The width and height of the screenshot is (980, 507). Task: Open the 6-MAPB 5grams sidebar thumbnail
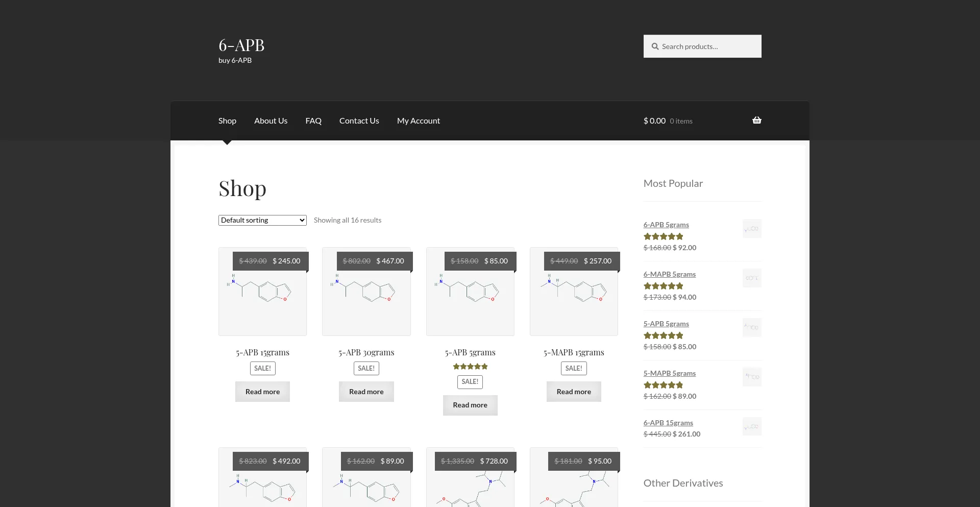click(x=752, y=278)
